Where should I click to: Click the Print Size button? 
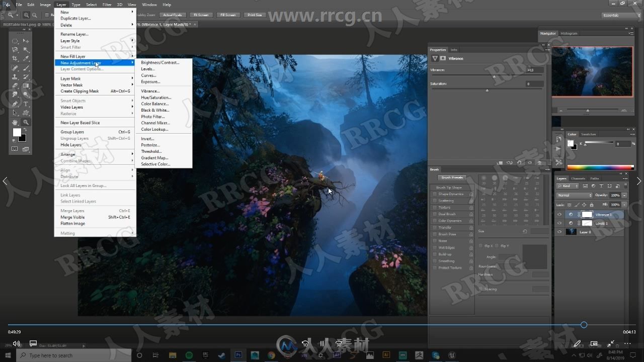tap(255, 15)
